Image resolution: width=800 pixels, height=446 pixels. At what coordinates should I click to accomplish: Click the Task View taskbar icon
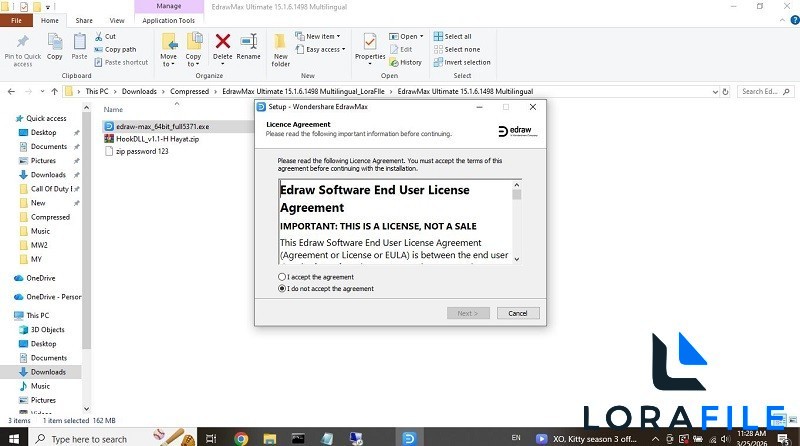pyautogui.click(x=211, y=438)
